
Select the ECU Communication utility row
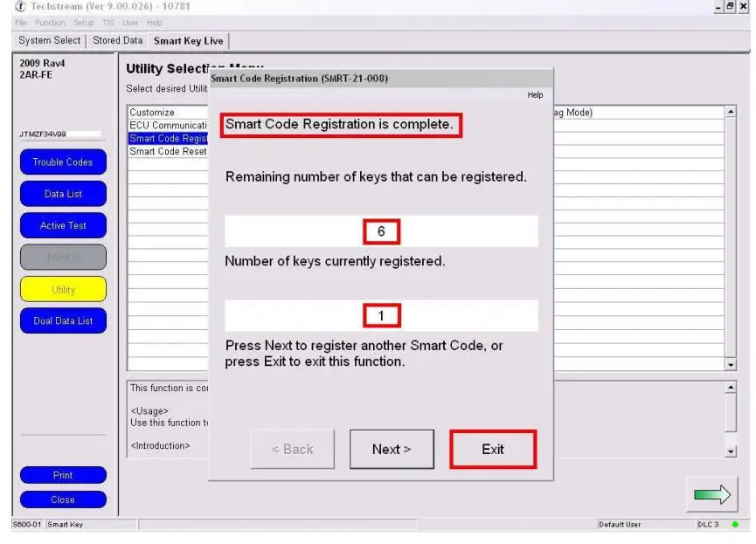click(x=168, y=125)
